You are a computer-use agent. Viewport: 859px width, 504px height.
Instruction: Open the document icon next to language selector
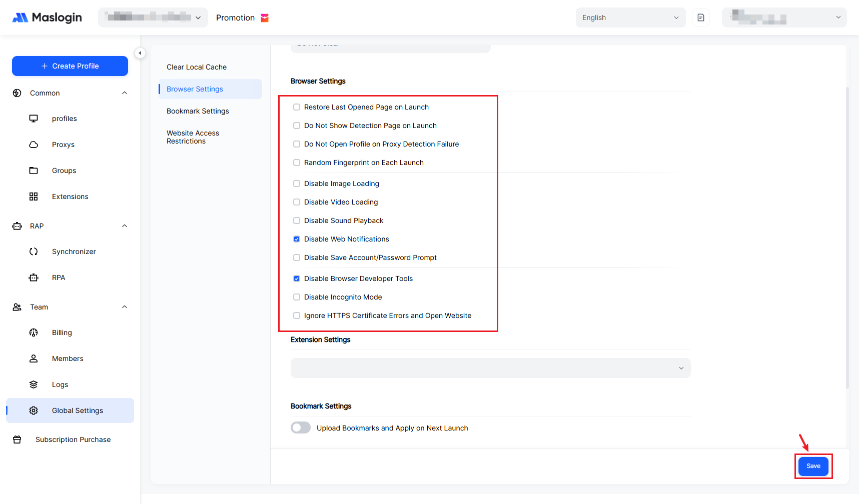point(700,17)
